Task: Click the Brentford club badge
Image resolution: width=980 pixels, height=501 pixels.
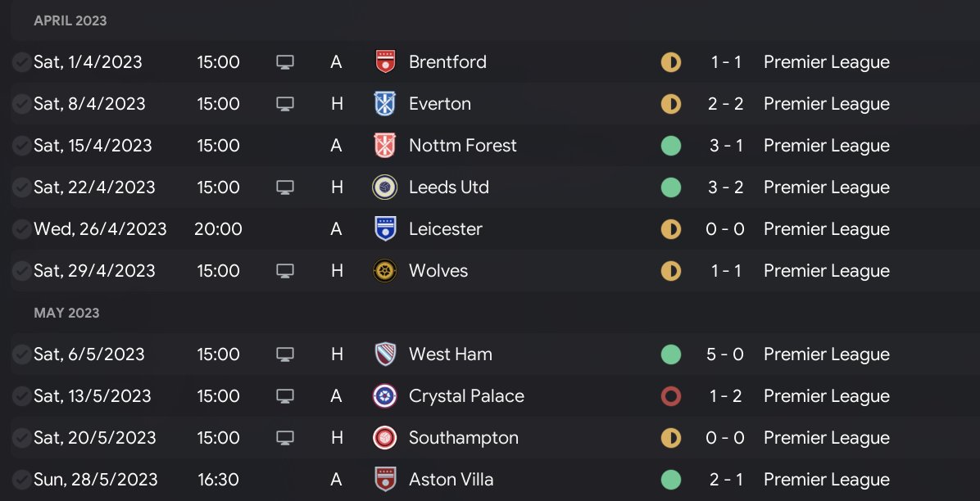Action: click(x=385, y=62)
